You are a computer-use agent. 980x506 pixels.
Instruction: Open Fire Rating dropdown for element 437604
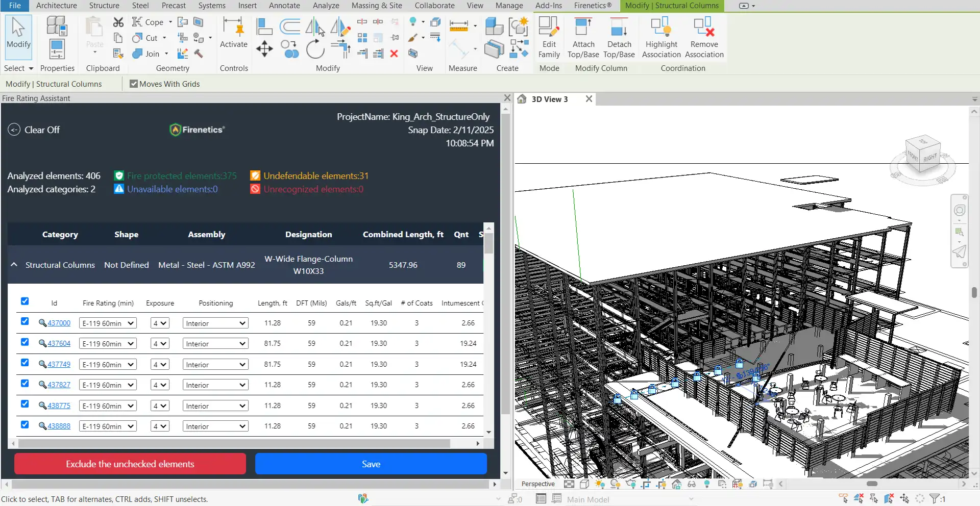point(108,344)
